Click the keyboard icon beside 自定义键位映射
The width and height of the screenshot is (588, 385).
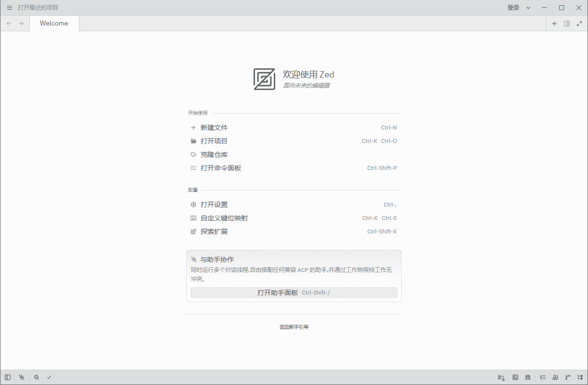pyautogui.click(x=193, y=218)
